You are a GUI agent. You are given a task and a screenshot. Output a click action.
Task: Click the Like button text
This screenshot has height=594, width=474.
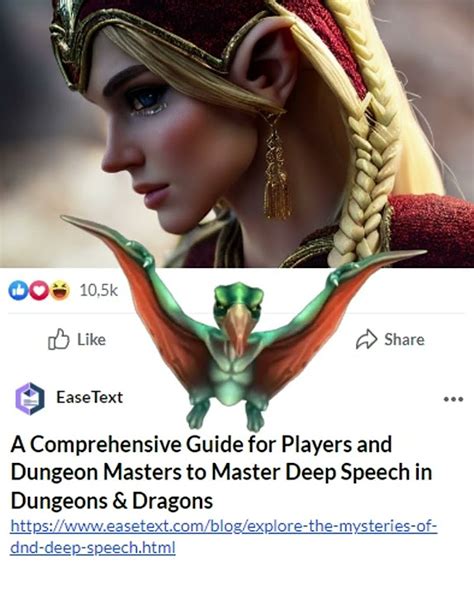tap(91, 339)
